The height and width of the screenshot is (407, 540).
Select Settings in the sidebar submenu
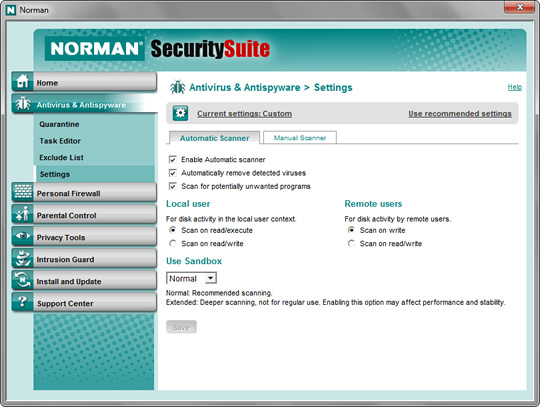click(x=95, y=174)
